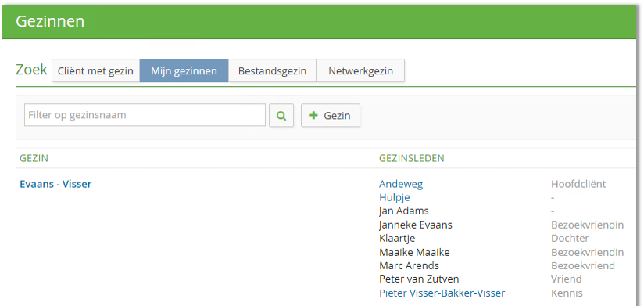Open family member Hulpje
This screenshot has width=644, height=306.
(394, 197)
